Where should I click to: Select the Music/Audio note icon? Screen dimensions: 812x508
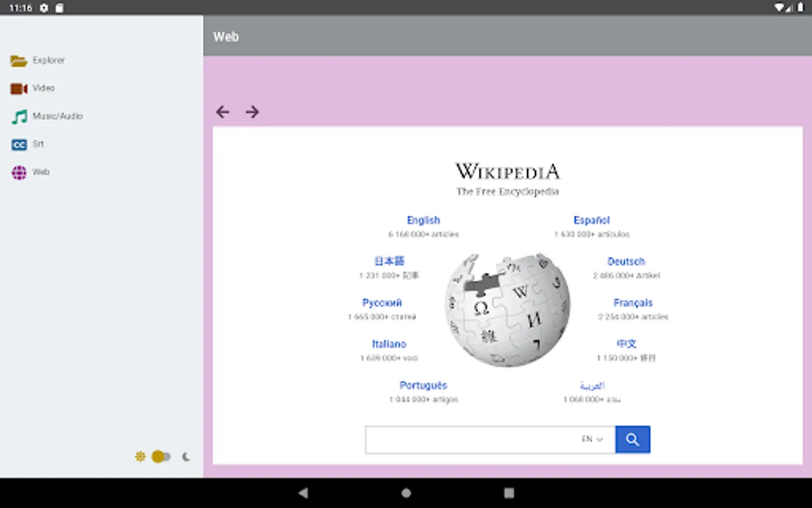pos(19,117)
